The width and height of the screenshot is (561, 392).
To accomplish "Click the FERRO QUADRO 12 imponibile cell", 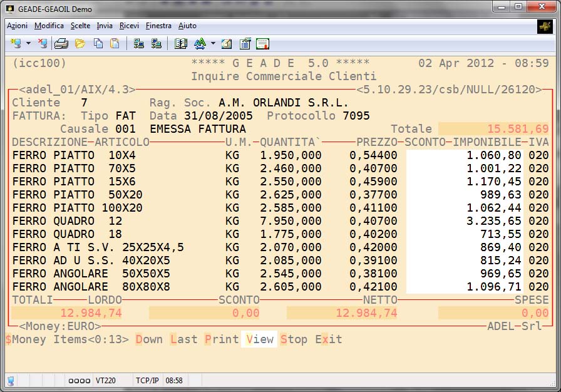I will pos(495,221).
